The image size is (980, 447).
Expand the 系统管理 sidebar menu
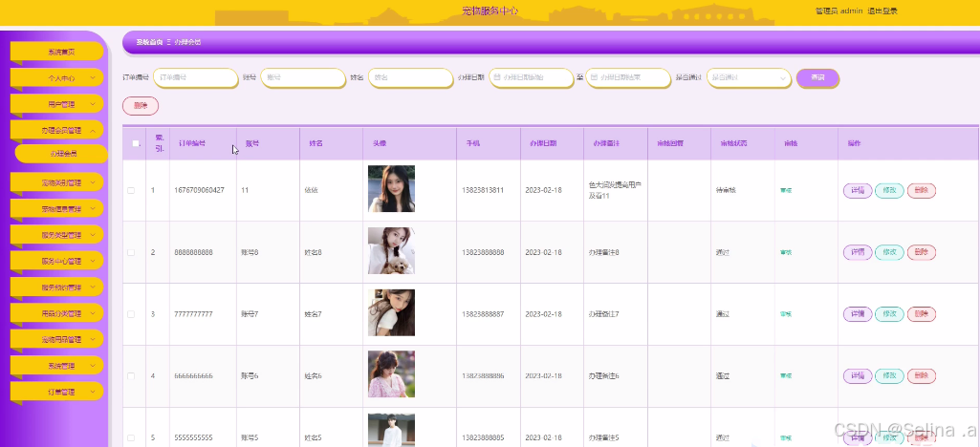[56, 366]
